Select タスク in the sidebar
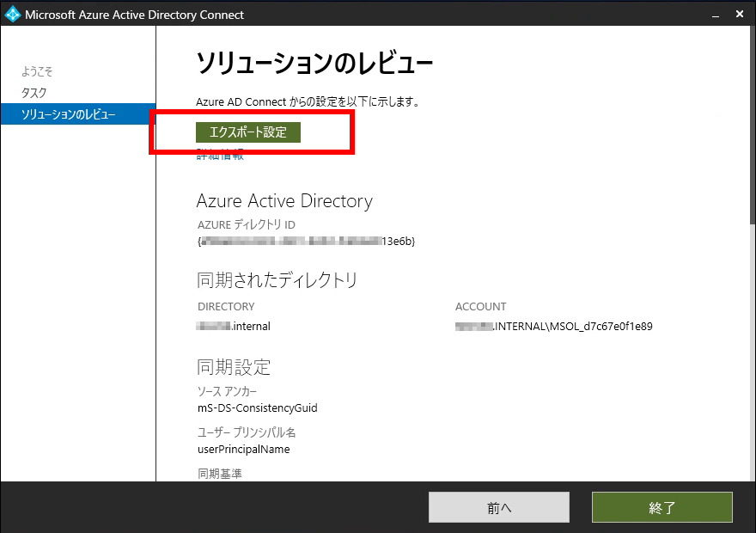The width and height of the screenshot is (756, 533). click(34, 93)
